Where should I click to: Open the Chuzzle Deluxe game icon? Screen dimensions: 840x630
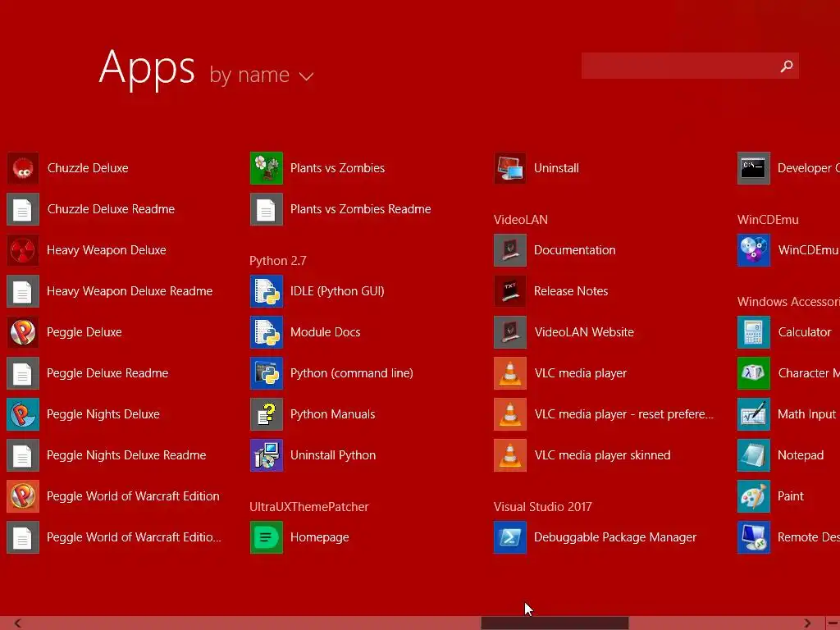22,168
